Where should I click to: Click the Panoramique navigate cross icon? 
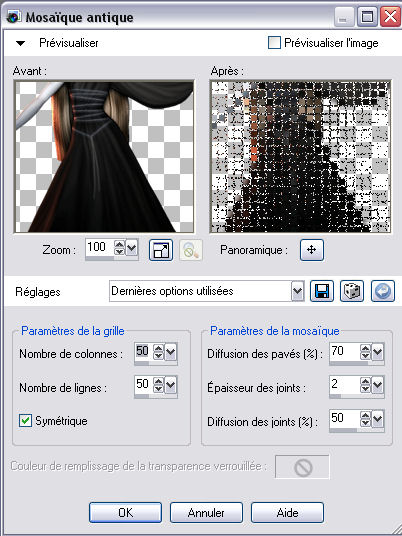(x=312, y=250)
